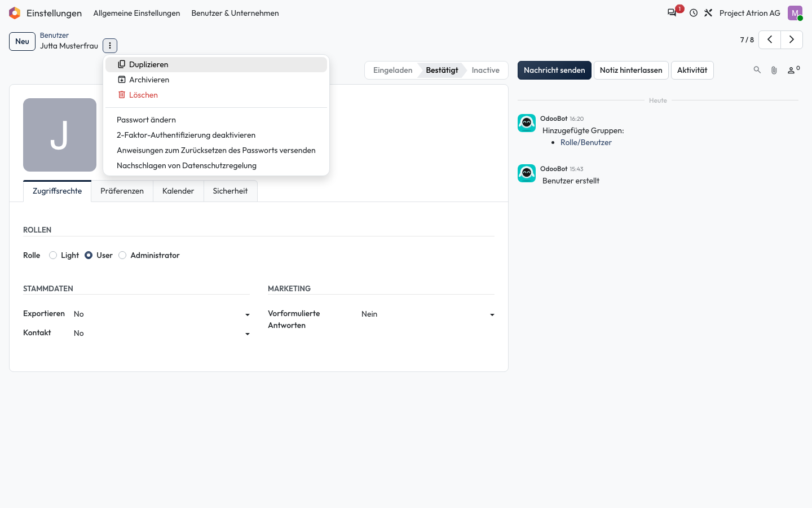Click the Nachricht senden button
The height and width of the screenshot is (508, 812).
(554, 70)
